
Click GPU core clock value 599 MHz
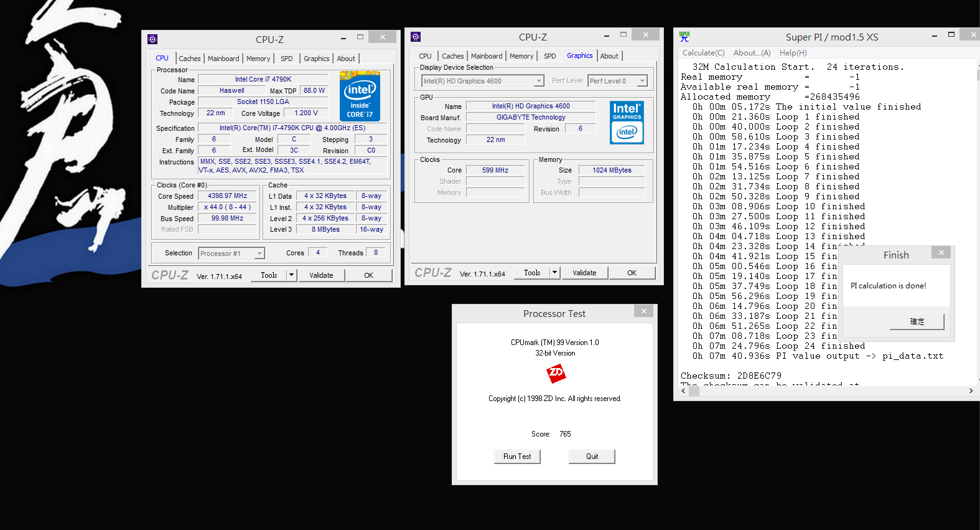pyautogui.click(x=495, y=171)
